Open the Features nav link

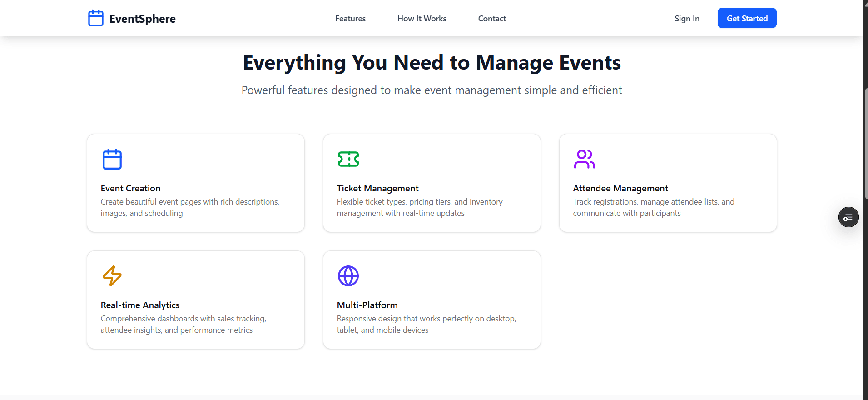[350, 19]
